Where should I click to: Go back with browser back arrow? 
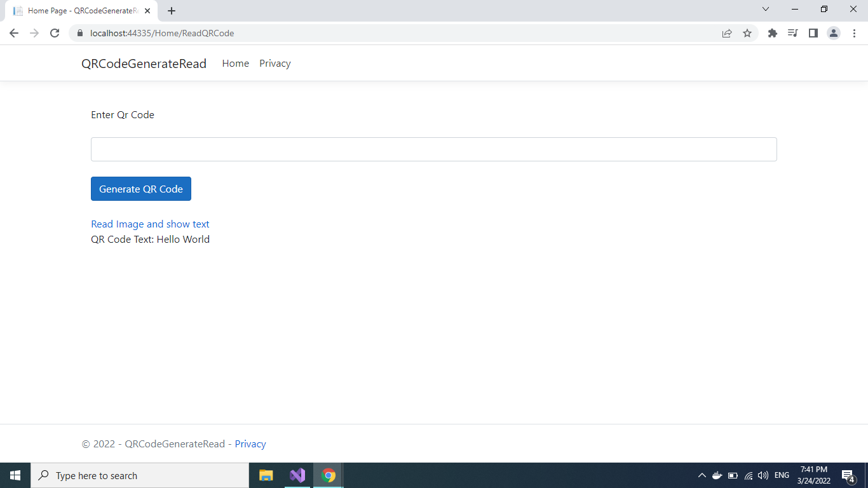pyautogui.click(x=14, y=33)
